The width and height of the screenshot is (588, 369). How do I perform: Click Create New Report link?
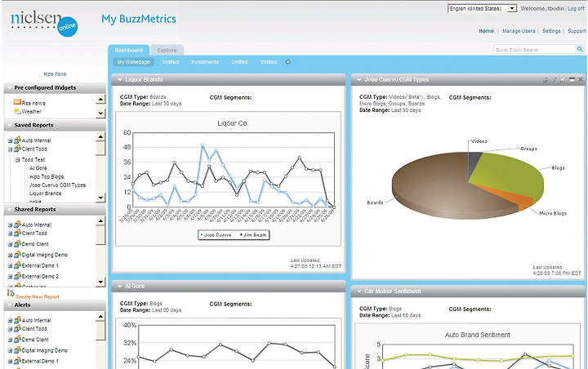38,296
